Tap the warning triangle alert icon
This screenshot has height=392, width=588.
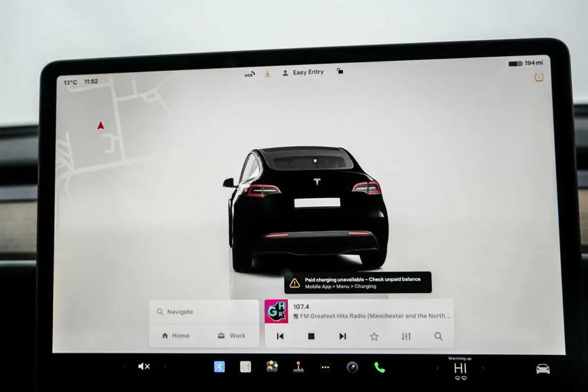294,283
